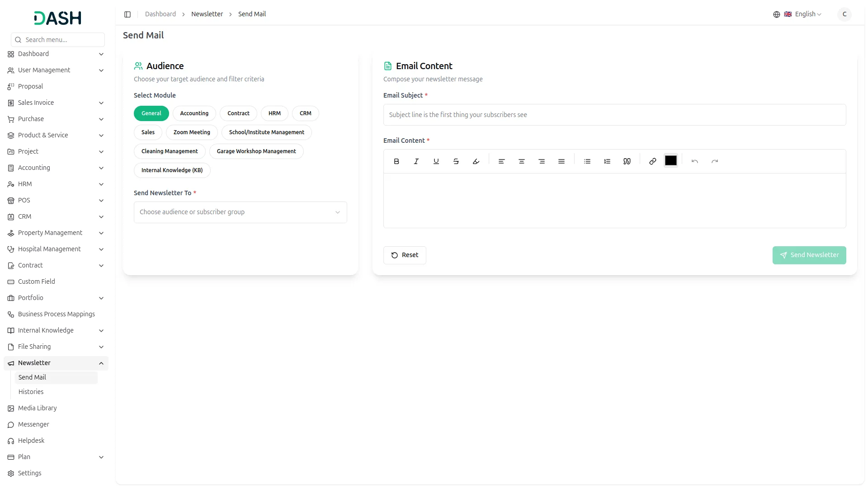
Task: Open the black text color swatch
Action: tap(671, 161)
